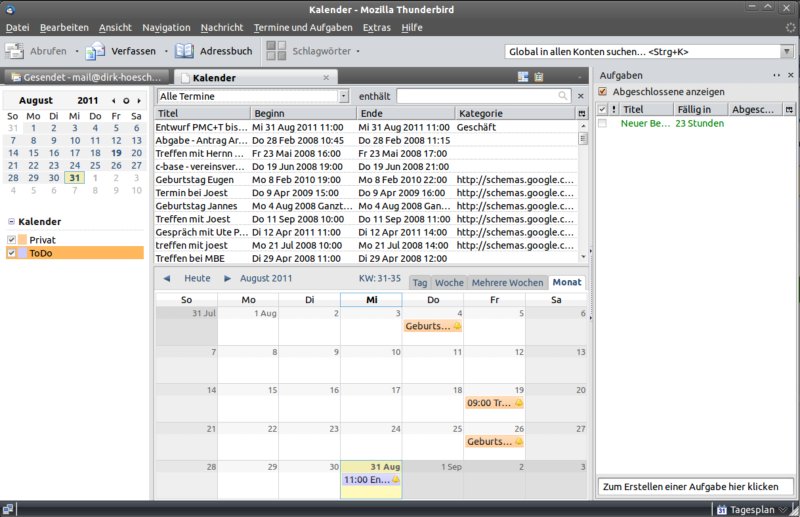Click the priority exclamation column header

click(x=614, y=109)
